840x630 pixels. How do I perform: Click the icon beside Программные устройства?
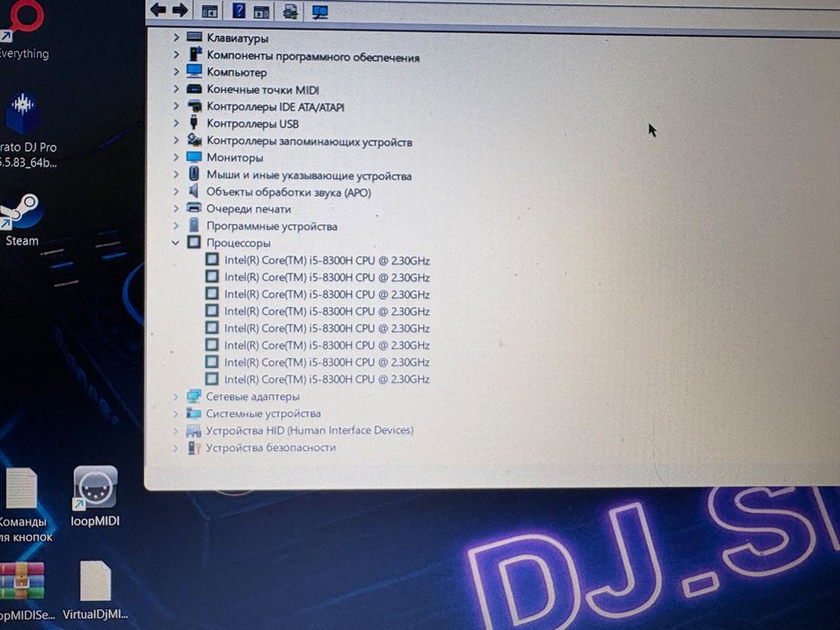point(194,225)
